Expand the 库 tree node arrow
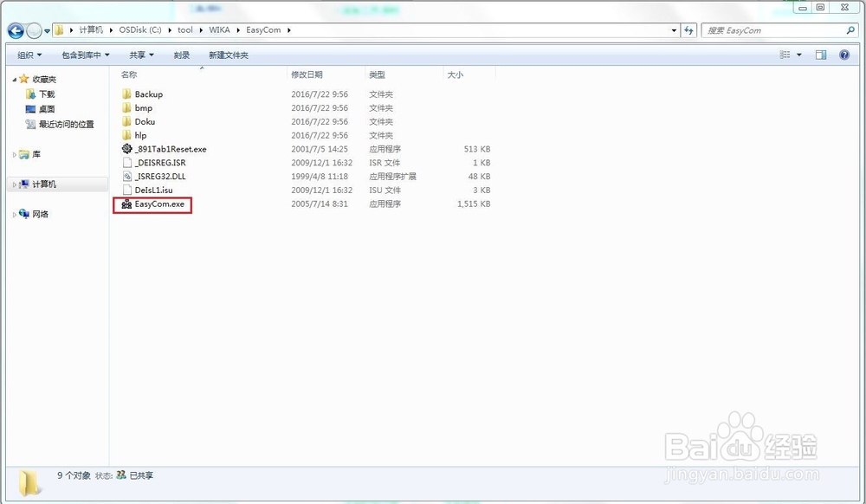866x504 pixels. pyautogui.click(x=14, y=154)
